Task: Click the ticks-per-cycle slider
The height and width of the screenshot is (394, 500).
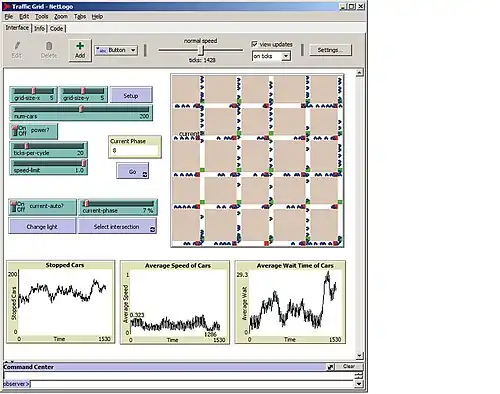Action: pyautogui.click(x=49, y=150)
